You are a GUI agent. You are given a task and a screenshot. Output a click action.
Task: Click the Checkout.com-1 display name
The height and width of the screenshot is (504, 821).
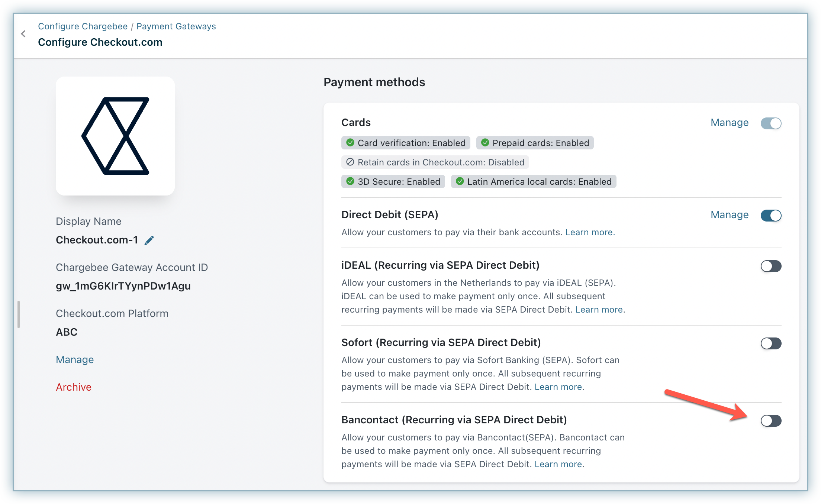click(97, 240)
